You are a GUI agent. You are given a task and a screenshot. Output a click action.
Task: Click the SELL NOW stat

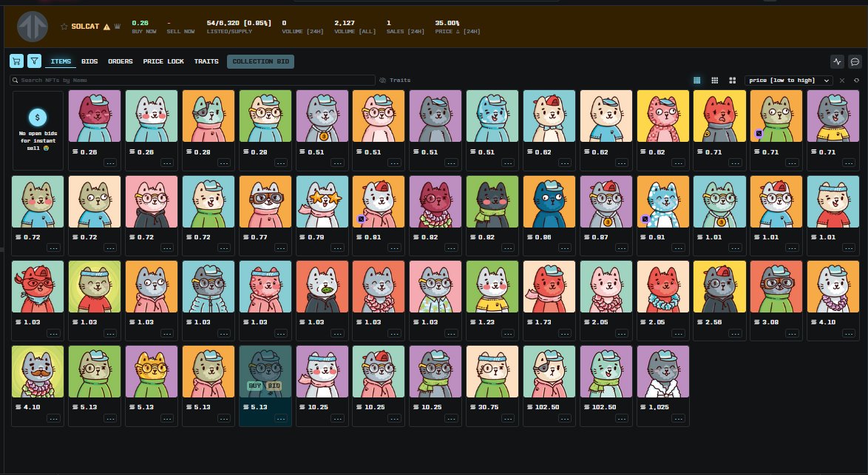180,27
